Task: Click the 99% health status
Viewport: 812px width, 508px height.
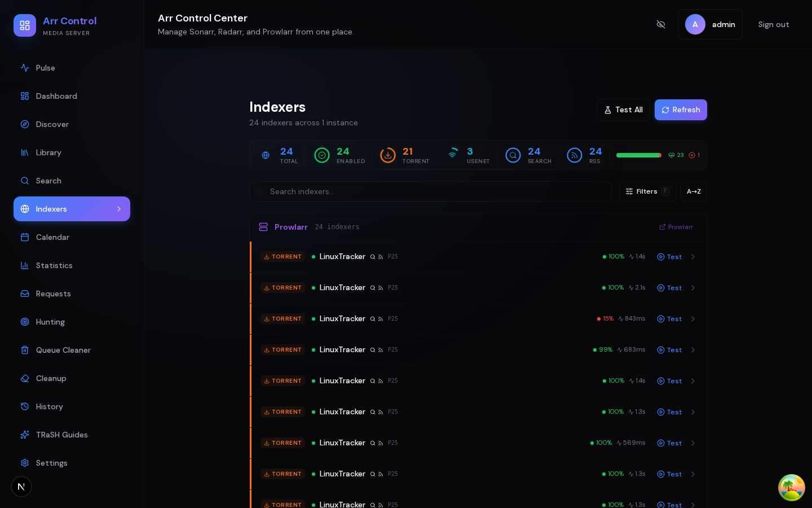Action: 603,350
